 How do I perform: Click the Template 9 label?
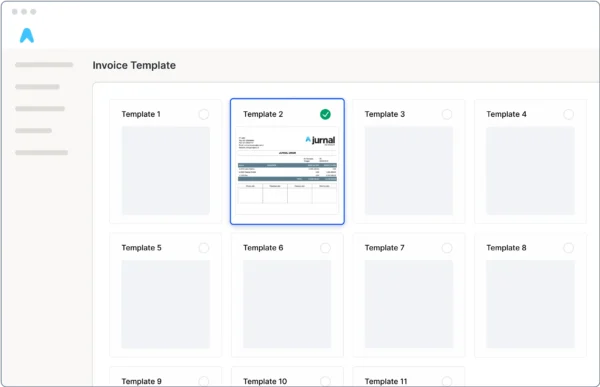[x=141, y=381]
